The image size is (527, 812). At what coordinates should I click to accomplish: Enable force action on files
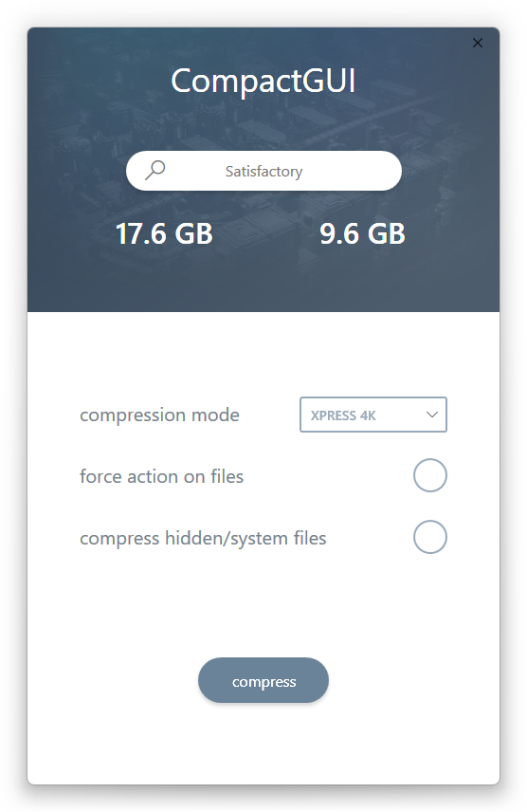(429, 475)
